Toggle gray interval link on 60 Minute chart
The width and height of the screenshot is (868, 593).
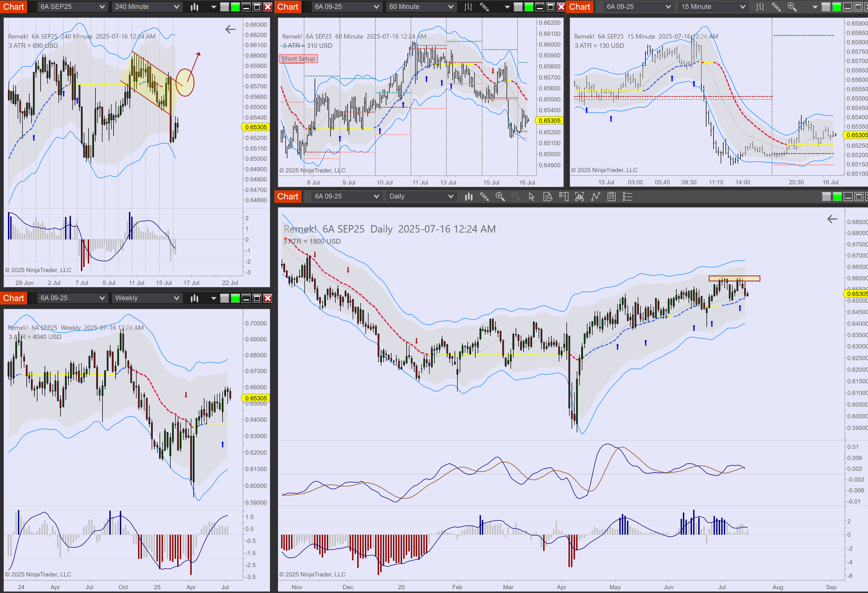518,7
